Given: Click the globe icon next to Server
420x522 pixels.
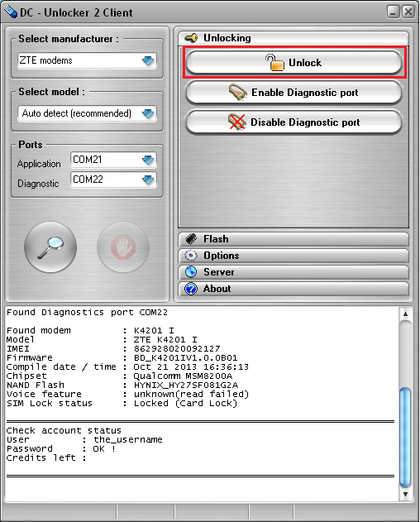Looking at the screenshot, I should [x=191, y=272].
